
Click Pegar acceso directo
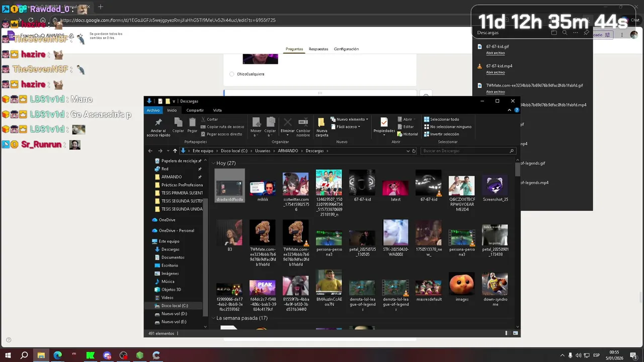(221, 134)
